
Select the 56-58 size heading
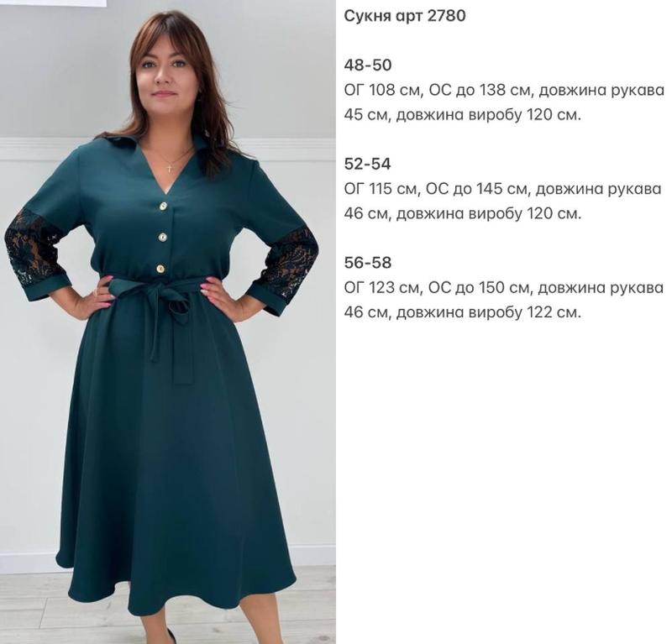point(368,263)
